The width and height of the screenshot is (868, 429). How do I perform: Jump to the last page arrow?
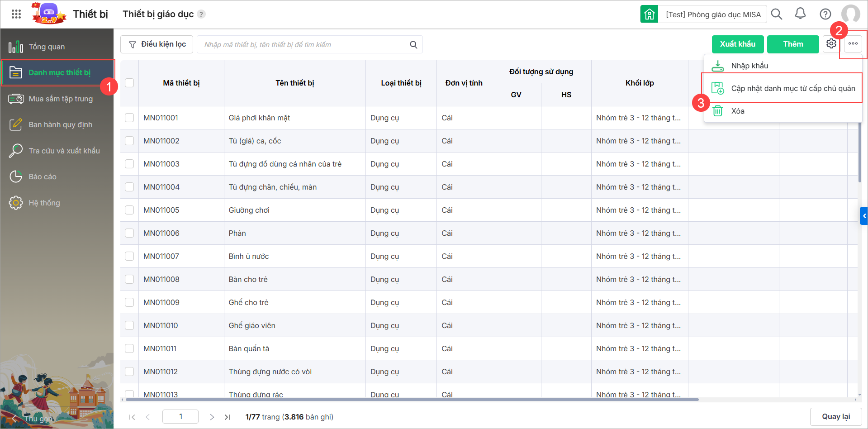click(228, 417)
